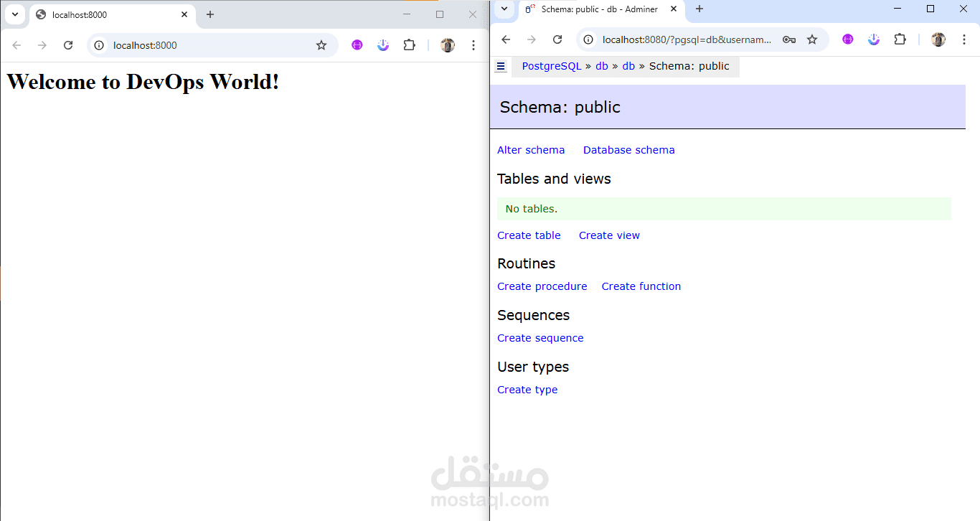This screenshot has height=521, width=980.
Task: Close the localhost:8000 tab
Action: (x=184, y=14)
